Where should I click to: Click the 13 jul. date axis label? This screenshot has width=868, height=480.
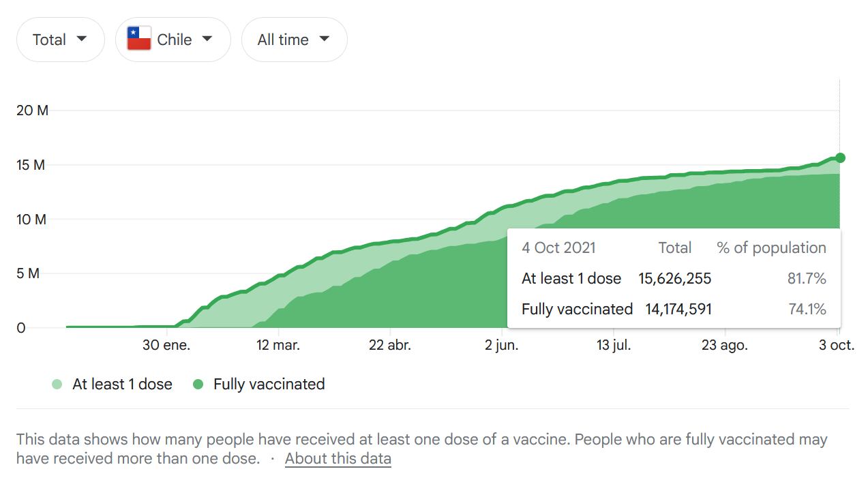[614, 346]
